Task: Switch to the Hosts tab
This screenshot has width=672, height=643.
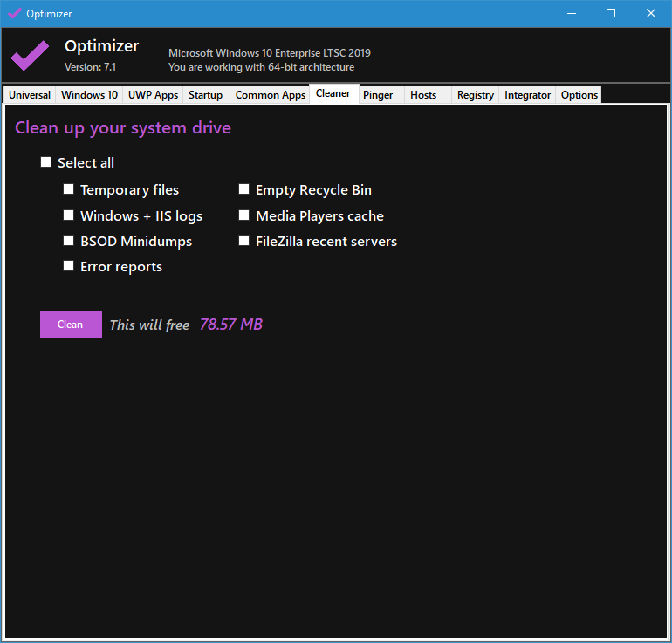Action: [423, 95]
